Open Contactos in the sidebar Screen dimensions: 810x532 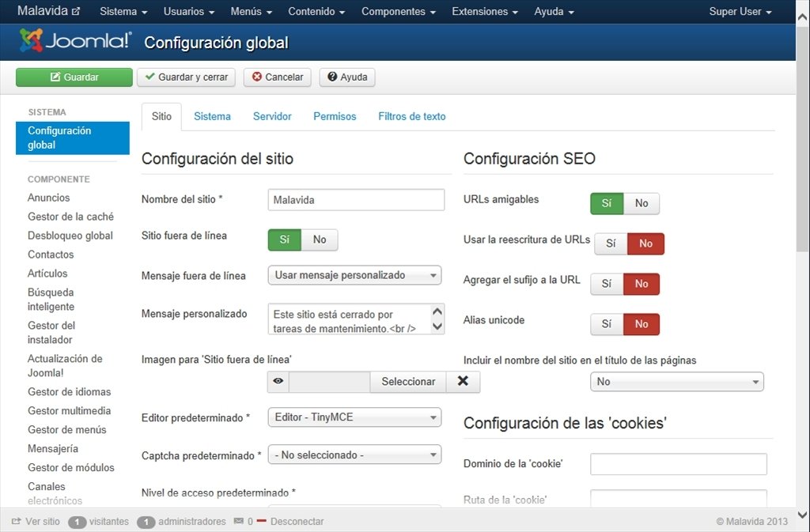tap(51, 255)
